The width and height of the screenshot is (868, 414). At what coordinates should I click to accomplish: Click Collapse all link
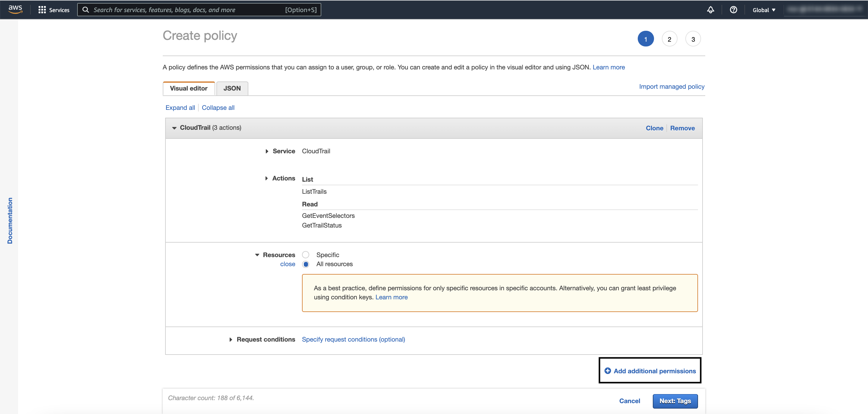(x=218, y=108)
